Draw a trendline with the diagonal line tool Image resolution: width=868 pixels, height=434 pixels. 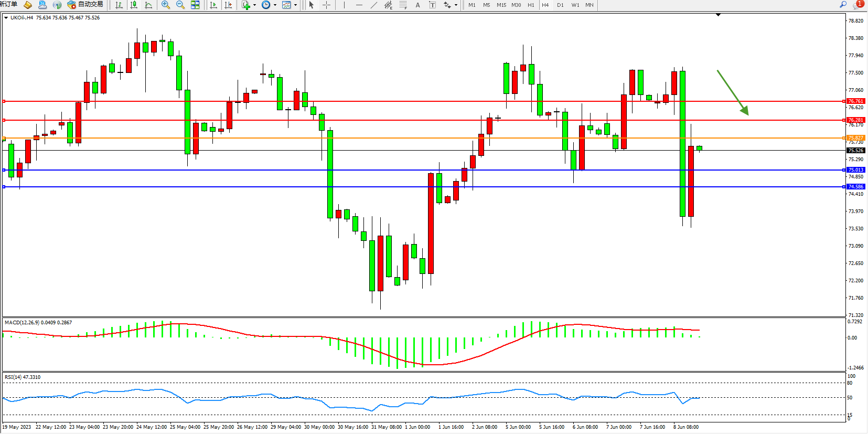coord(373,5)
